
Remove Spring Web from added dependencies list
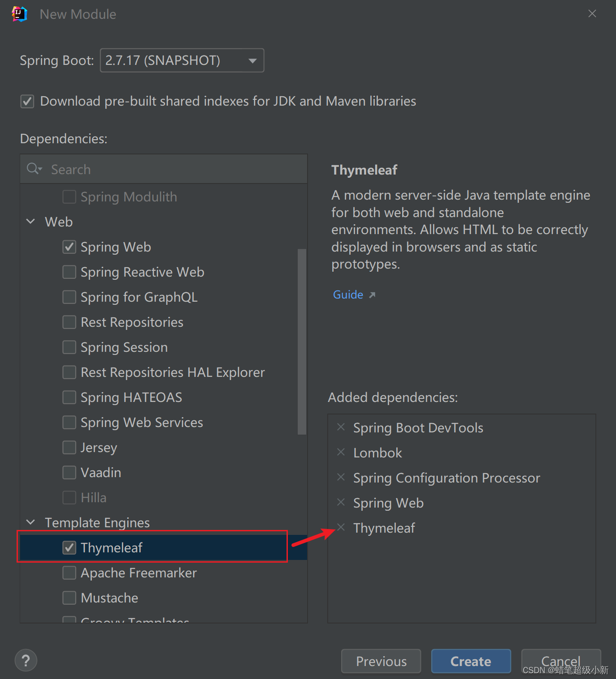(x=341, y=502)
